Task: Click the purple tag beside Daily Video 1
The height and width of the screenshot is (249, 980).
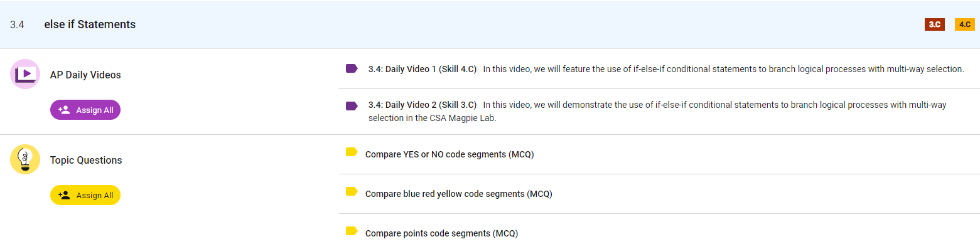Action: tap(352, 68)
